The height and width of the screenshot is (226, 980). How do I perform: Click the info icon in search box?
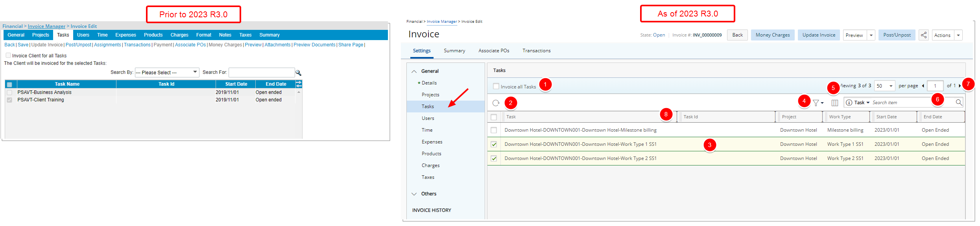click(849, 103)
